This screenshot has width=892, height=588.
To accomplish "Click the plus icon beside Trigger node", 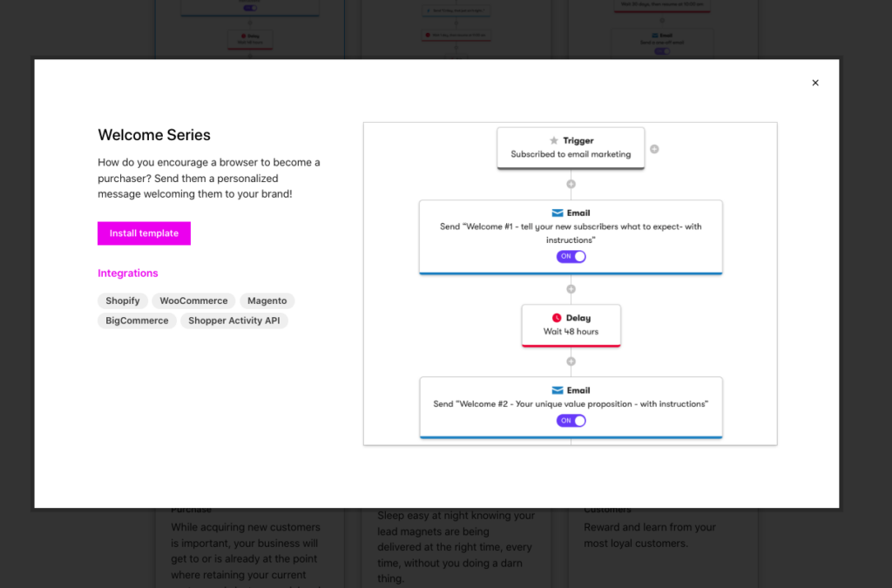I will point(654,149).
